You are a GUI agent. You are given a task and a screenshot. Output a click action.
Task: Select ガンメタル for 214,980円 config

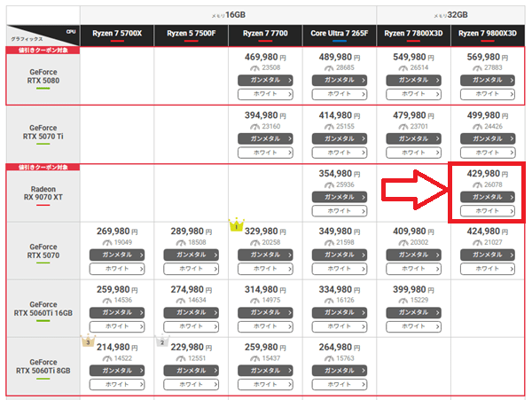[117, 371]
